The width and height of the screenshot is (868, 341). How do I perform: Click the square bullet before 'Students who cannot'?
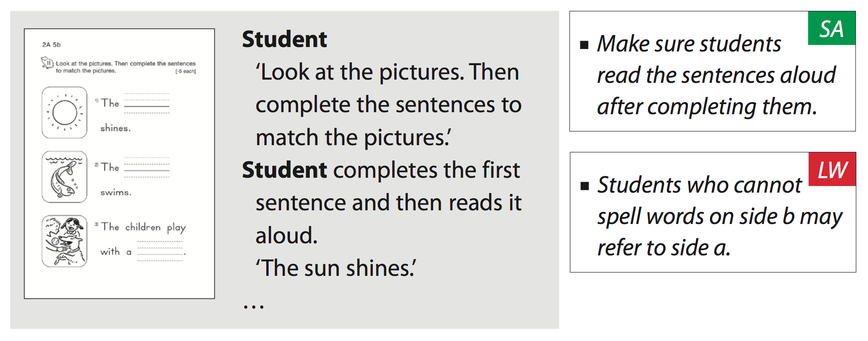[x=584, y=186]
